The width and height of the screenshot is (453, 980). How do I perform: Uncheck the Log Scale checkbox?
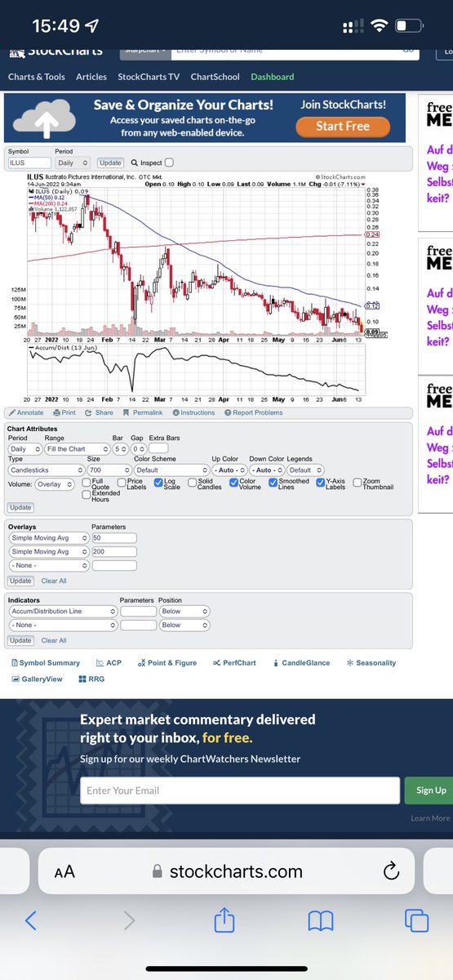coord(158,482)
